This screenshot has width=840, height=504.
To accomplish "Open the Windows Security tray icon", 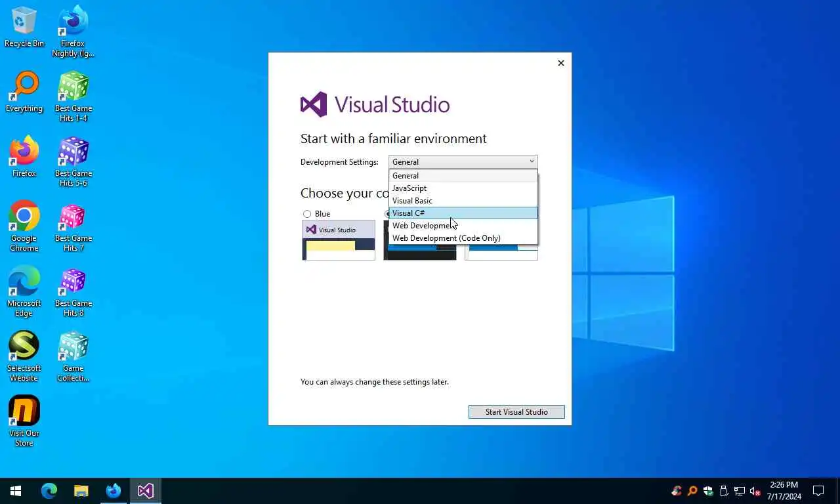I will click(x=708, y=491).
